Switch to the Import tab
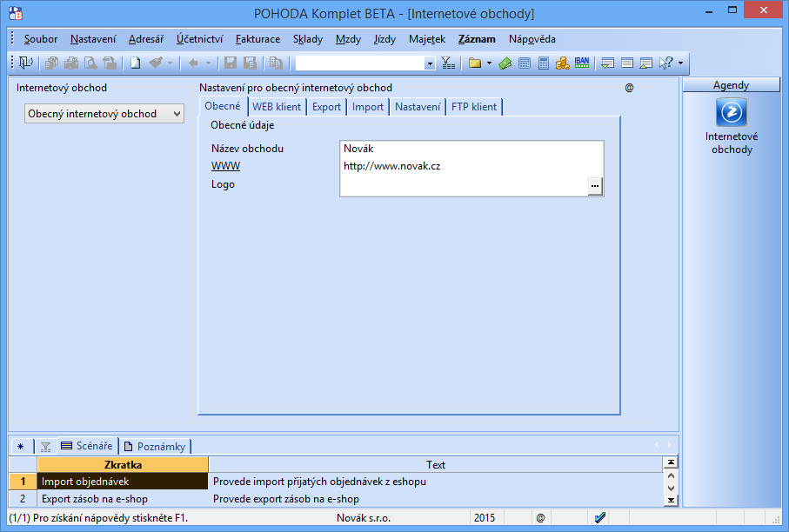 [368, 107]
